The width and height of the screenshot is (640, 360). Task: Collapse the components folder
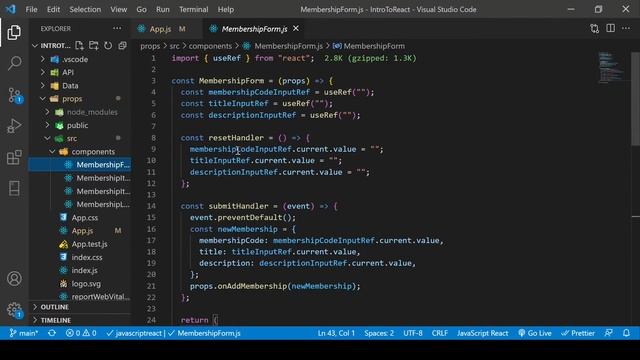point(80,151)
